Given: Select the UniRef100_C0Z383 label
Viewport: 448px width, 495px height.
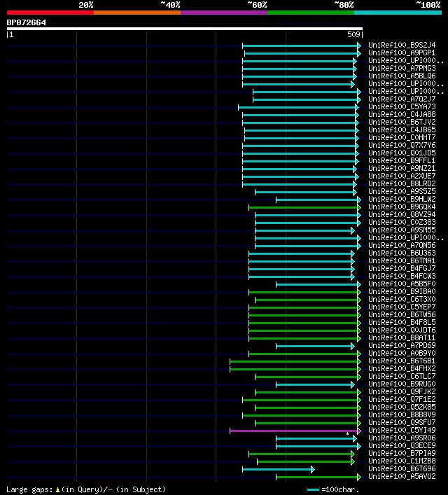Looking at the screenshot, I should click(402, 222).
